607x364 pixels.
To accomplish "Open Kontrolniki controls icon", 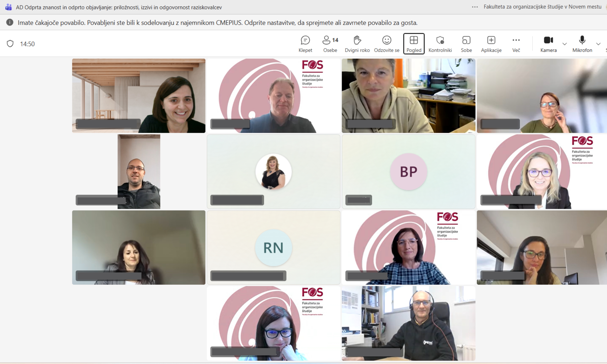I will click(440, 44).
